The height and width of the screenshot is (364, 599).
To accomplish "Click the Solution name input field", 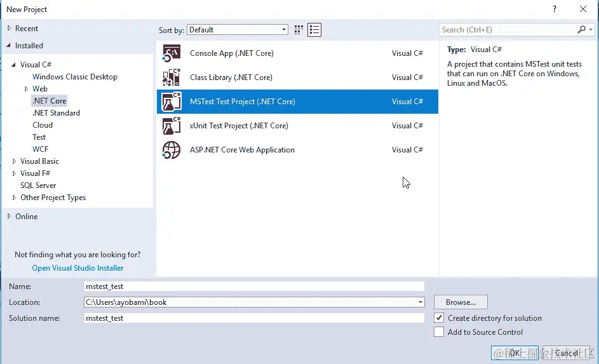I will [x=254, y=318].
